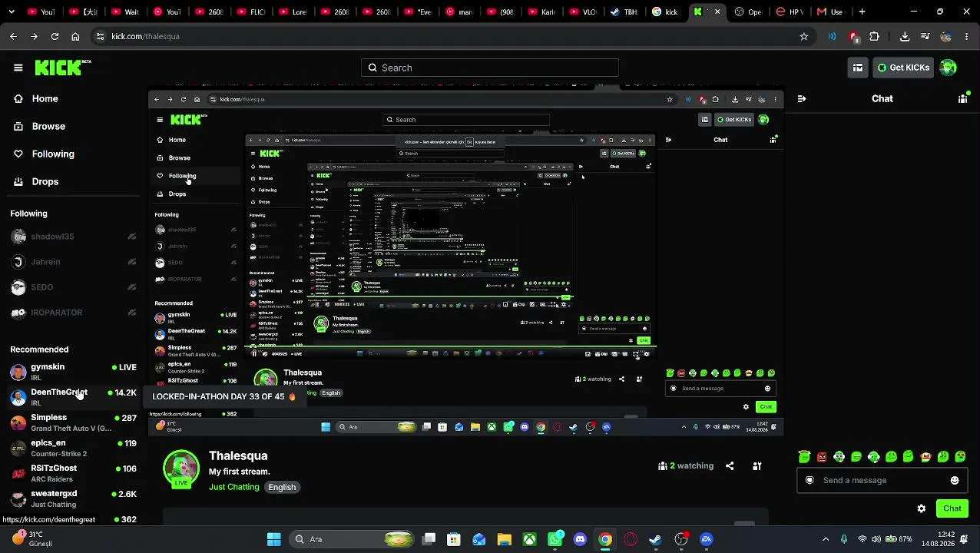This screenshot has width=980, height=553.
Task: Open the emoji picker smiley icon
Action: pyautogui.click(x=955, y=480)
